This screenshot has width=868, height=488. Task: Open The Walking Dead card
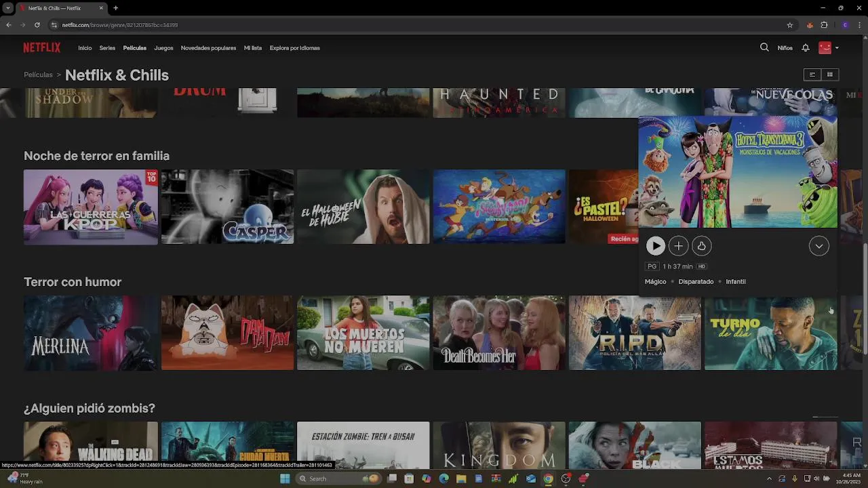[91, 445]
